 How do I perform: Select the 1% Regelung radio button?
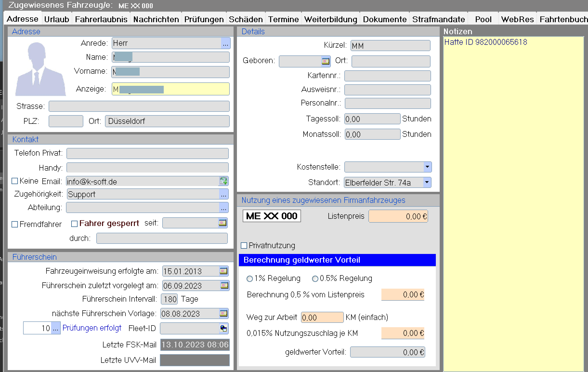click(x=249, y=279)
